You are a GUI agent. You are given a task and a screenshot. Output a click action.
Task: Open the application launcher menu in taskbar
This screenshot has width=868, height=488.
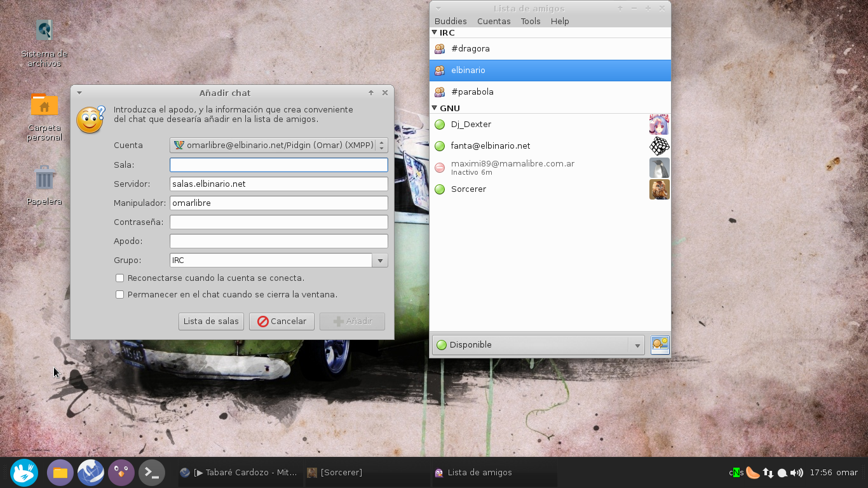24,473
